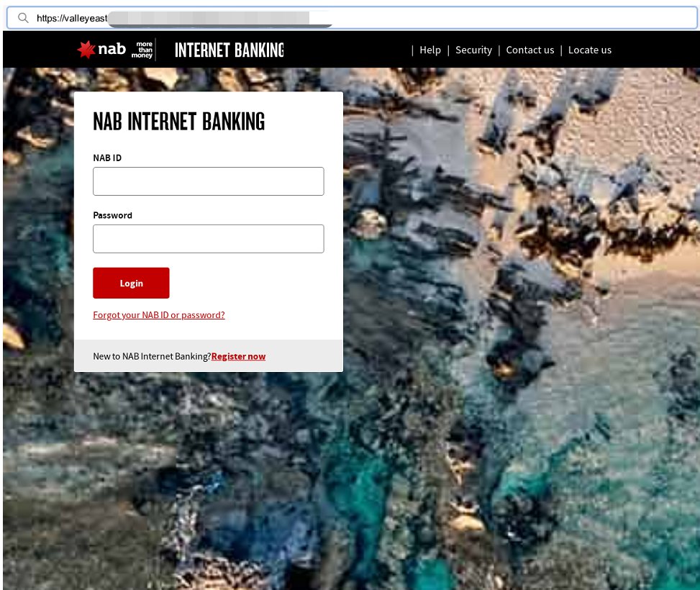This screenshot has height=590, width=700.
Task: Open the Help link in header
Action: (430, 50)
